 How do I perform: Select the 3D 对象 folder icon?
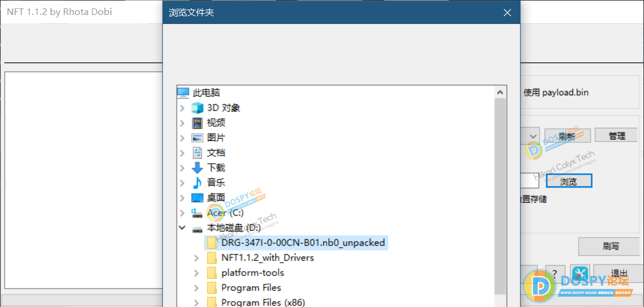[197, 108]
